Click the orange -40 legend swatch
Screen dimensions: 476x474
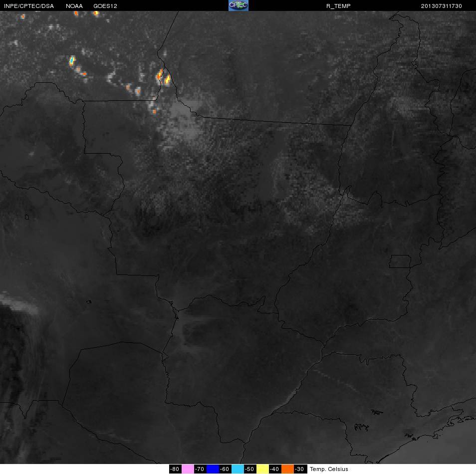(288, 469)
